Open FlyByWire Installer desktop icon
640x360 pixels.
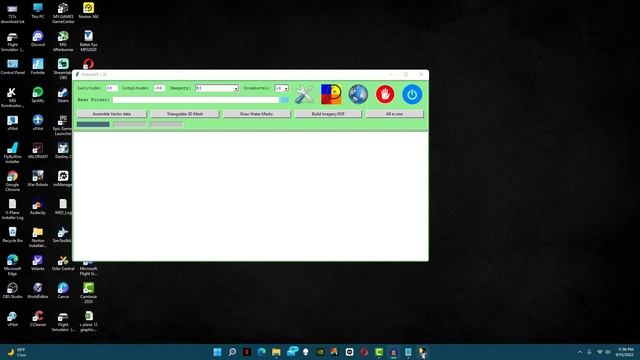(x=13, y=153)
